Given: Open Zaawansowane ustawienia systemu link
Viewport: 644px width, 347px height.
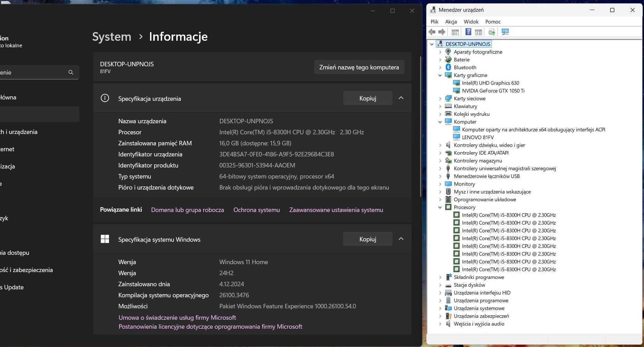Looking at the screenshot, I should pyautogui.click(x=336, y=210).
